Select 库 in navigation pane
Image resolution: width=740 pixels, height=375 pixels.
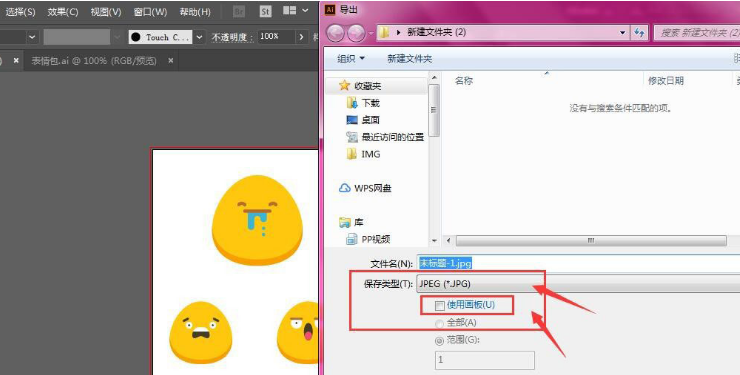(x=359, y=222)
